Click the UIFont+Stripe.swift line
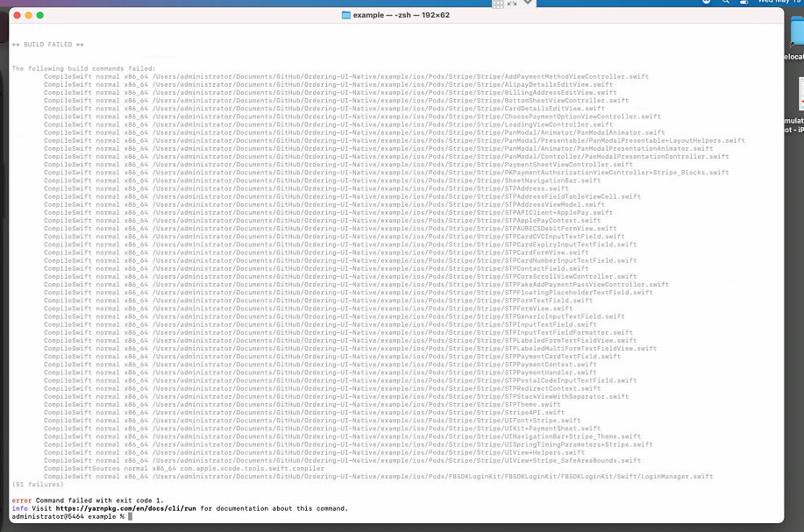Viewport: 804px width, 532px height. click(x=312, y=421)
